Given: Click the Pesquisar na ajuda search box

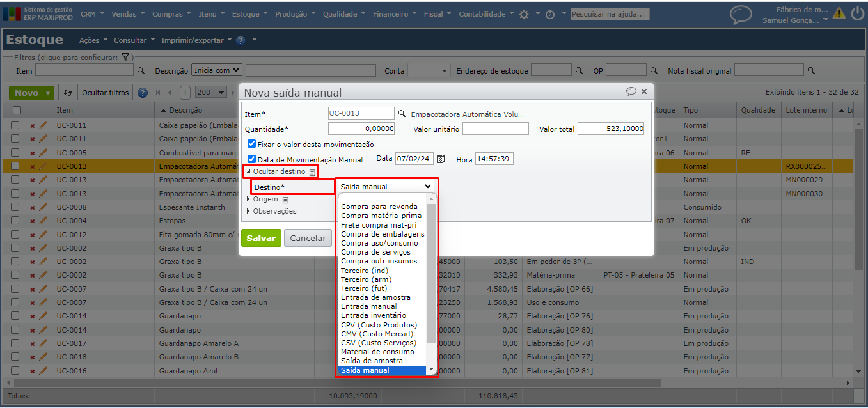Looking at the screenshot, I should click(610, 14).
